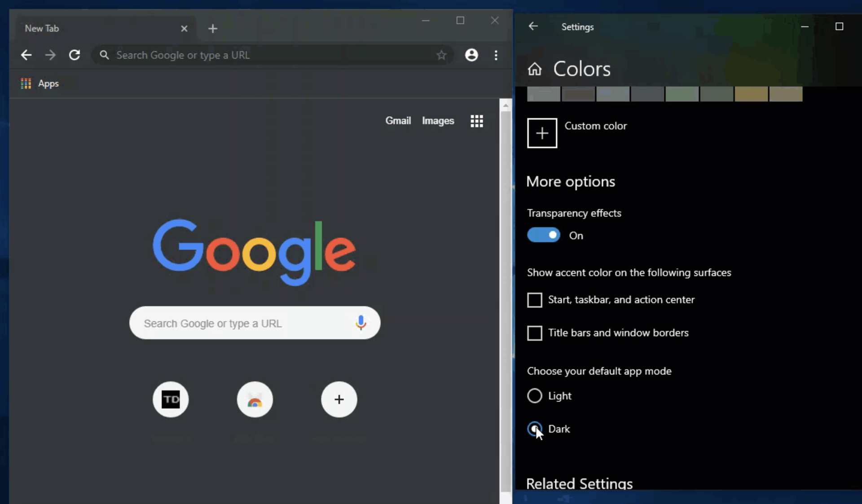The height and width of the screenshot is (504, 862).
Task: Open the Chrome web store shortcut tile
Action: tap(255, 399)
